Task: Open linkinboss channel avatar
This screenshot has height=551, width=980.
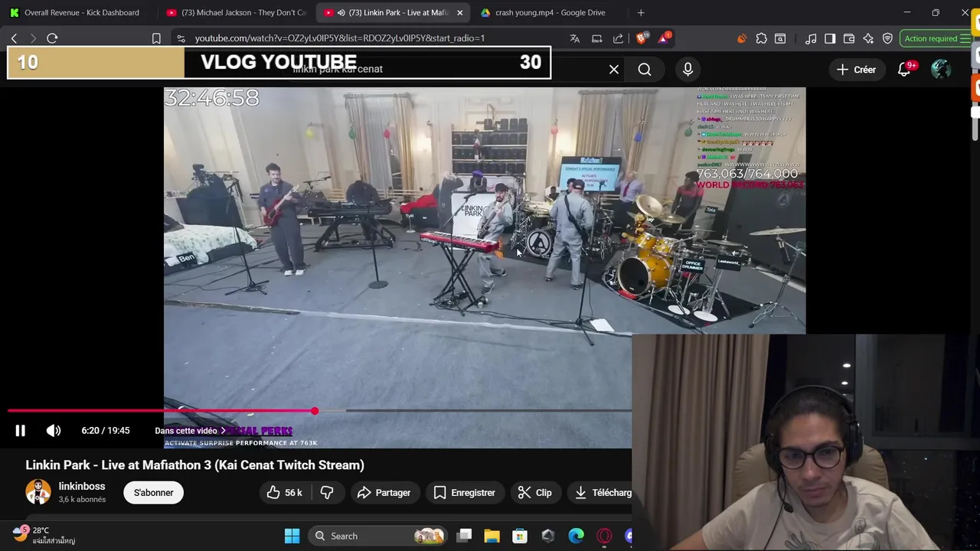Action: click(x=38, y=492)
